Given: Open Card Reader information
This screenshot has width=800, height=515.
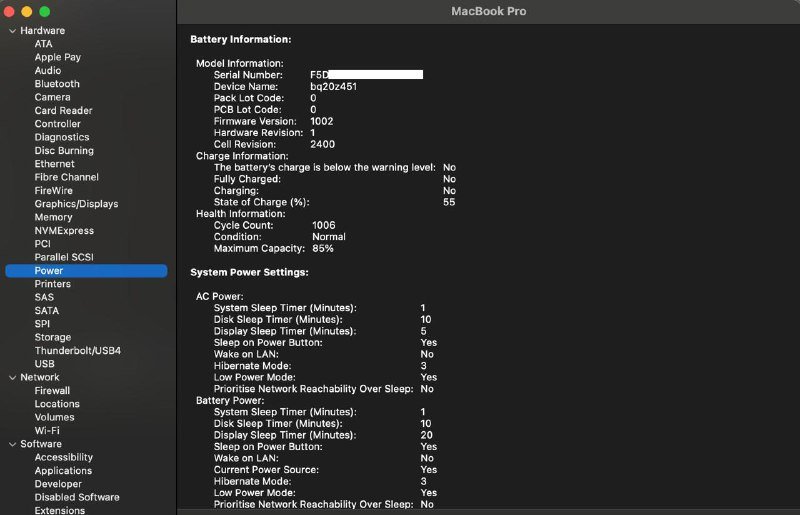Looking at the screenshot, I should point(63,110).
